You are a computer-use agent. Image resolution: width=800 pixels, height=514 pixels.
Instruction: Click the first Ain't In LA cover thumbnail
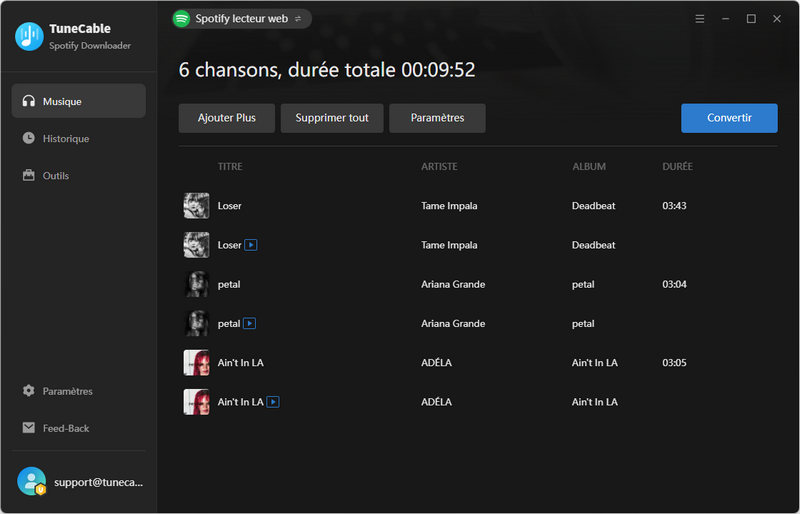point(196,363)
